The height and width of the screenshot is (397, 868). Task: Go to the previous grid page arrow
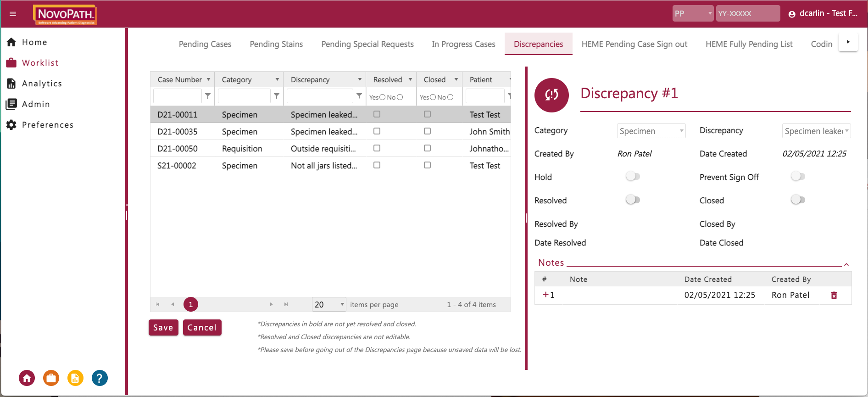pyautogui.click(x=172, y=304)
